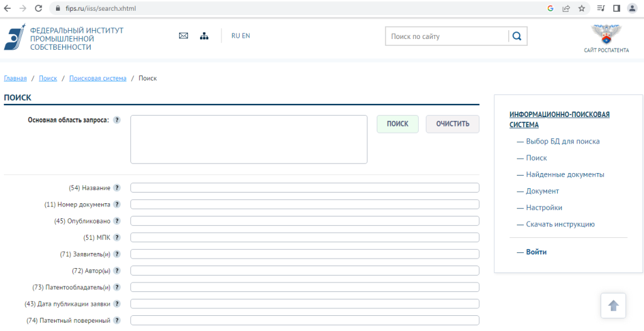Image resolution: width=644 pixels, height=331 pixels.
Task: Click the browser reload page icon
Action: [x=39, y=8]
